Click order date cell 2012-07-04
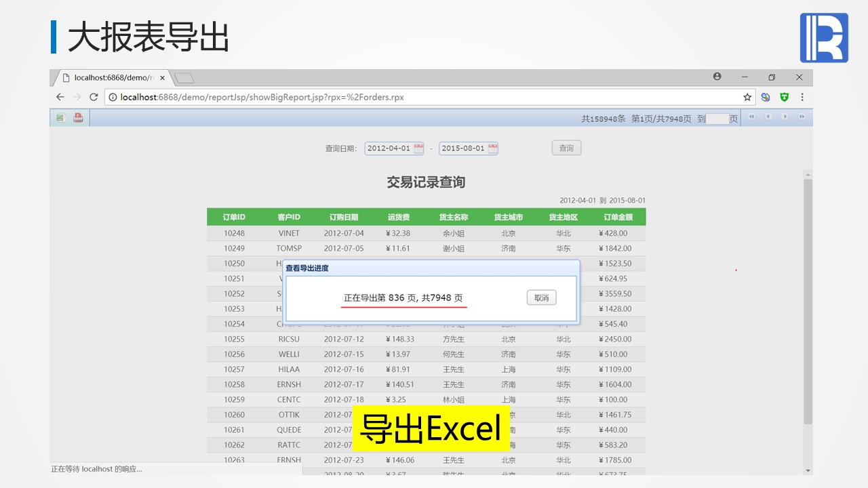This screenshot has width=868, height=488. pos(344,233)
